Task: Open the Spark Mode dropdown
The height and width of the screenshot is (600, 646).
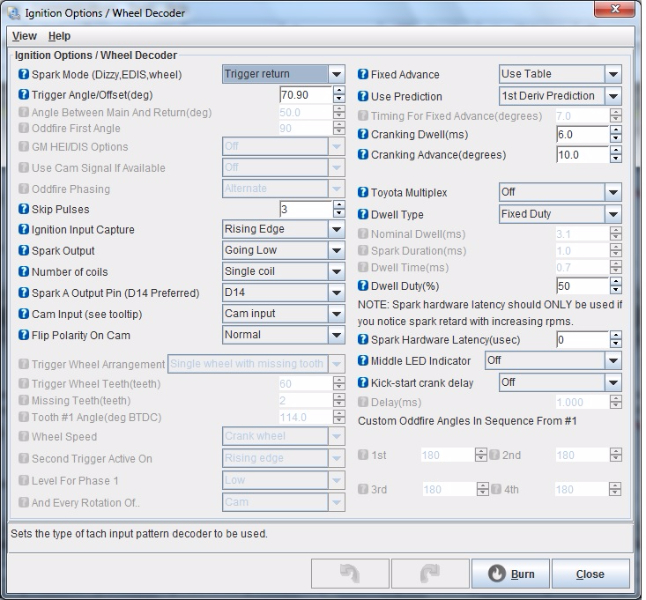Action: pos(283,74)
